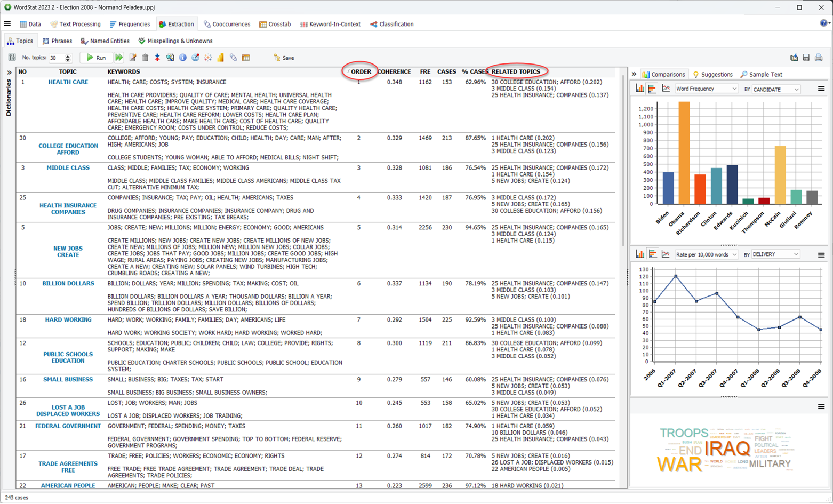The width and height of the screenshot is (833, 504).
Task: Click the word IRAQ in word cloud
Action: [727, 448]
